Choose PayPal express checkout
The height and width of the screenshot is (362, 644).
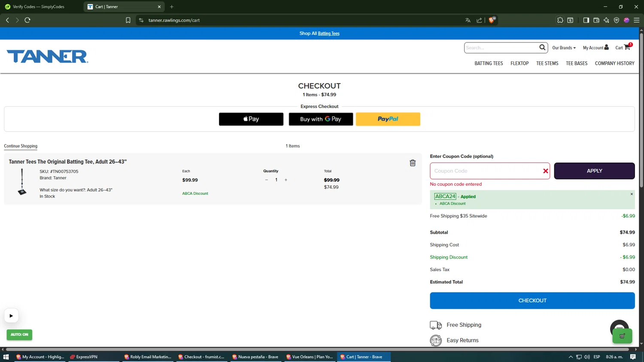pos(388,119)
